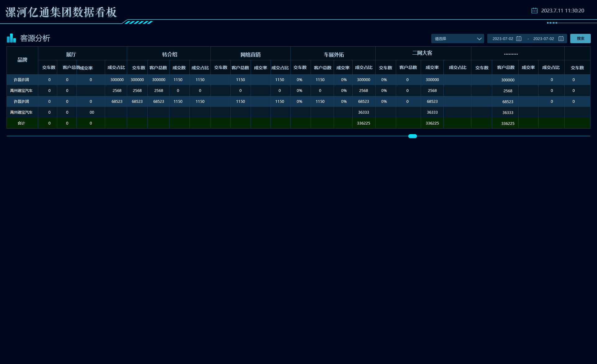
Task: Click the 2023.7.11 11:30:20 timestamp
Action: [x=562, y=11]
